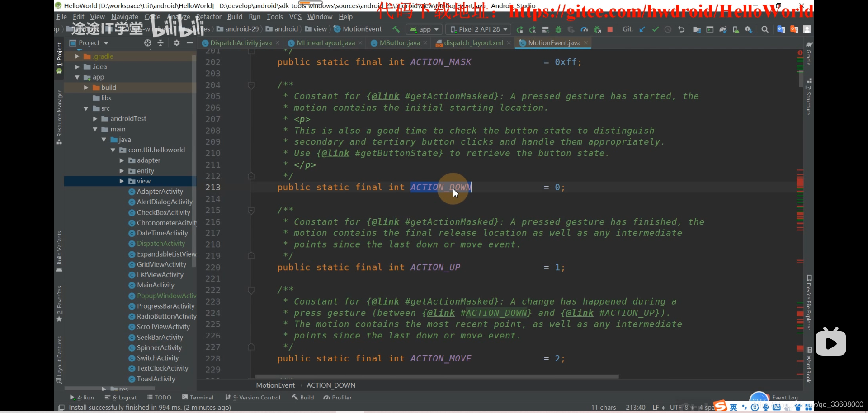
Task: Close the MLinearLayout.java tab
Action: [360, 43]
